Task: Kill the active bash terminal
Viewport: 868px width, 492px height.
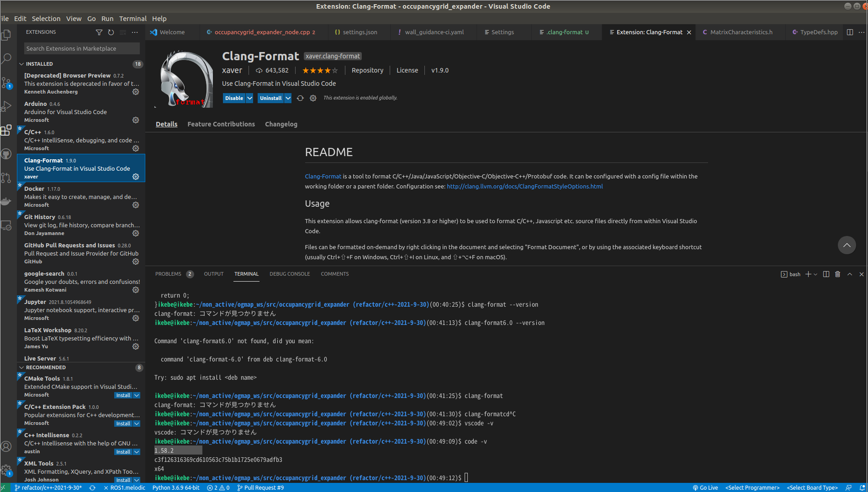Action: [x=837, y=274]
